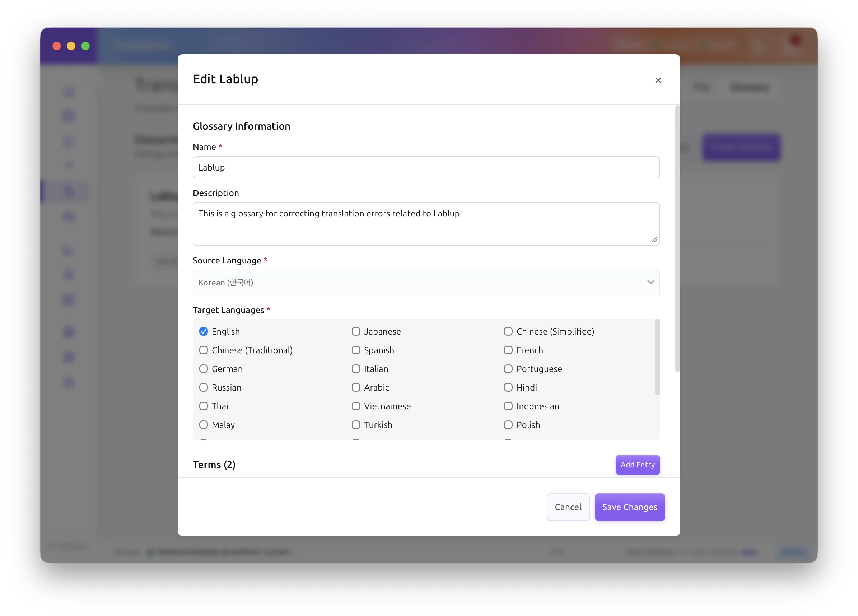Screen dimensions: 858x616
Task: Click the Description resize handle
Action: tap(654, 240)
